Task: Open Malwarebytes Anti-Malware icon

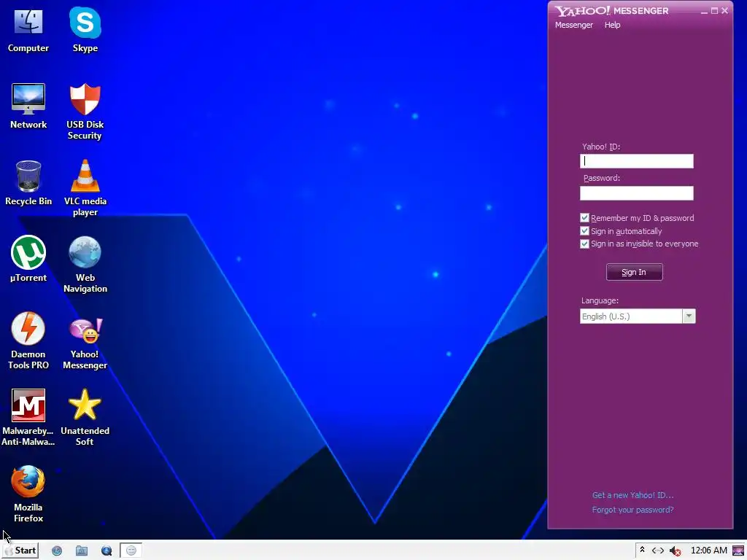Action: (x=28, y=418)
